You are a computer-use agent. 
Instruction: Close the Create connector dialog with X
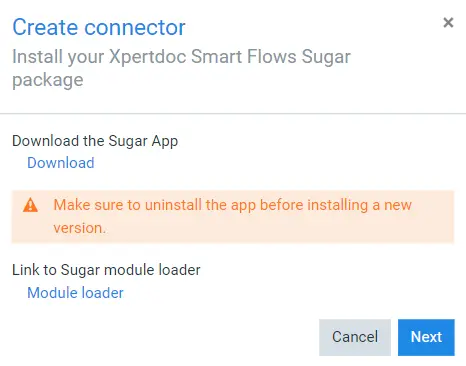coord(448,23)
